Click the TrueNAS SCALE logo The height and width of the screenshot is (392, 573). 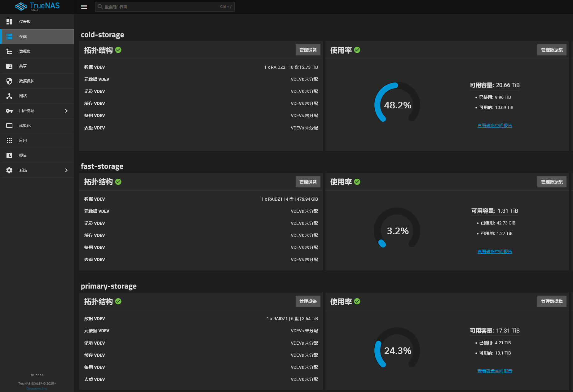[x=37, y=7]
